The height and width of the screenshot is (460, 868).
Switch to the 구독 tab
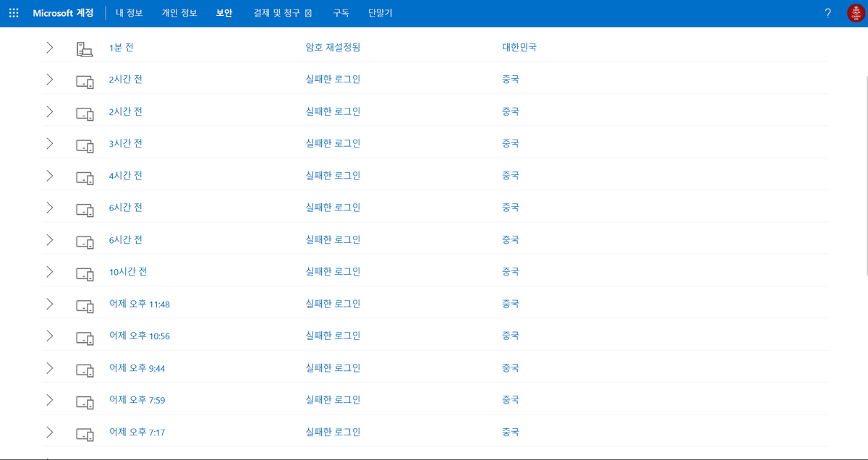click(x=341, y=13)
